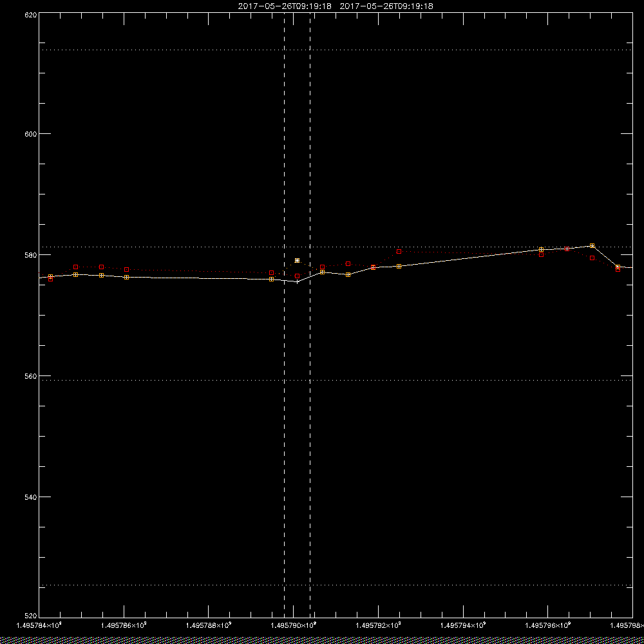Select the 600 y-axis label
The height and width of the screenshot is (644, 644).
click(x=31, y=134)
